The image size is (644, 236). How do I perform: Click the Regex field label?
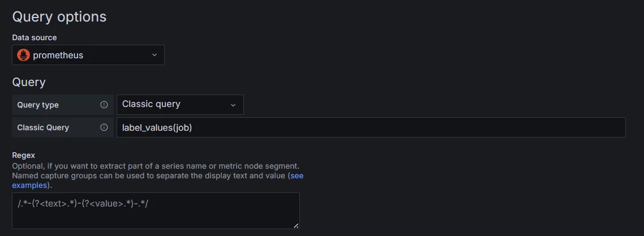[x=23, y=156]
